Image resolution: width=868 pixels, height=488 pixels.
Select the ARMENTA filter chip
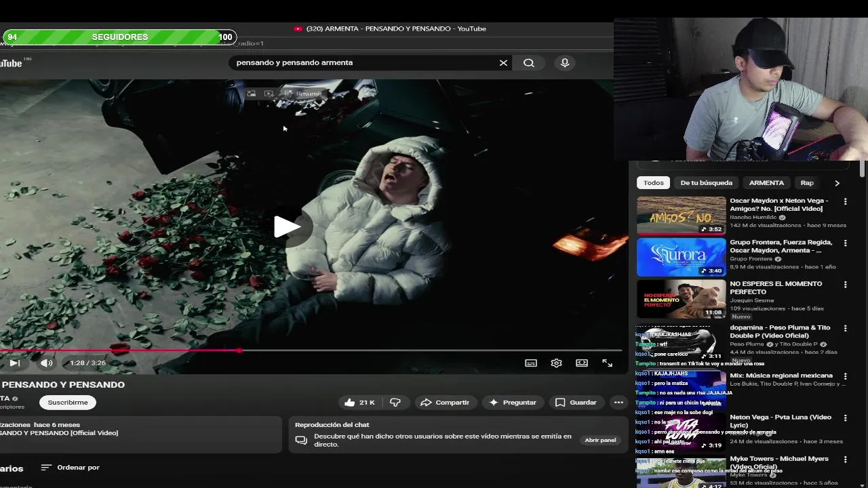point(766,183)
